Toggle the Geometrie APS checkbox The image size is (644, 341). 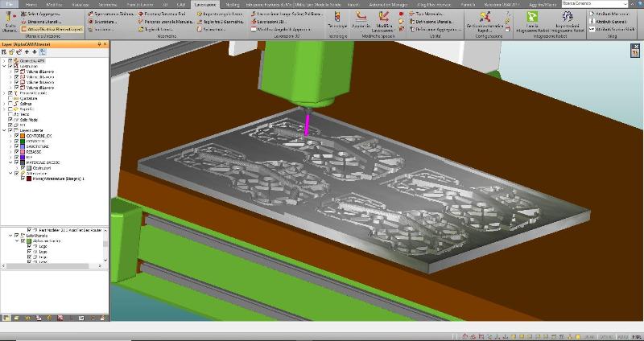click(10, 61)
